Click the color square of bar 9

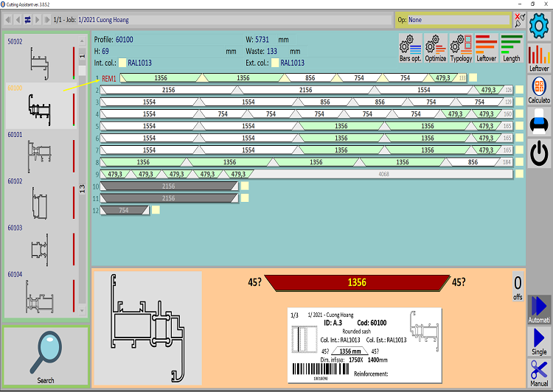pyautogui.click(x=519, y=174)
